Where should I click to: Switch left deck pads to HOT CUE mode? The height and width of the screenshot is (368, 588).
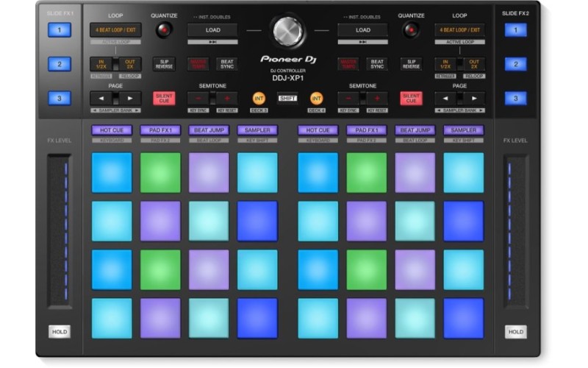click(x=112, y=130)
